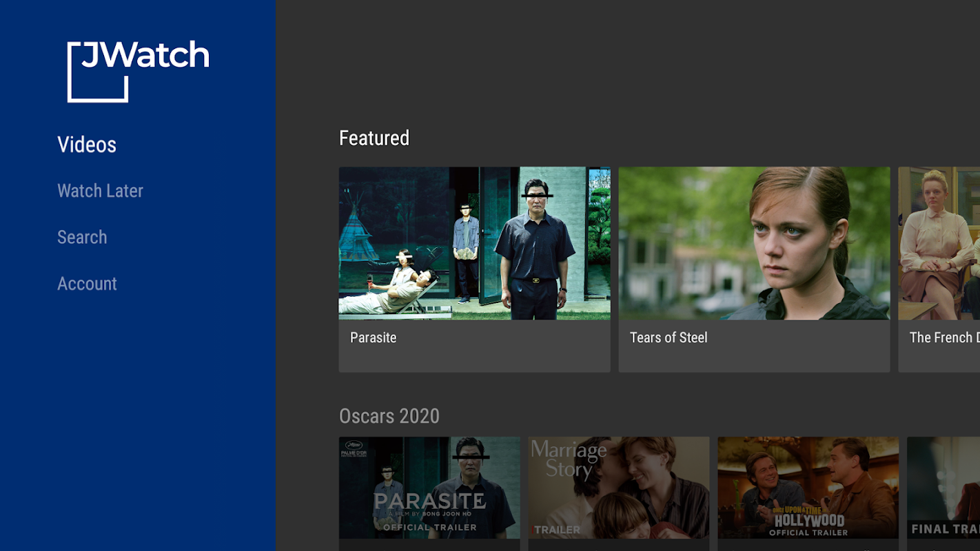Click the "Parasite" title under the Featured card
Viewport: 980px width, 551px height.
374,337
